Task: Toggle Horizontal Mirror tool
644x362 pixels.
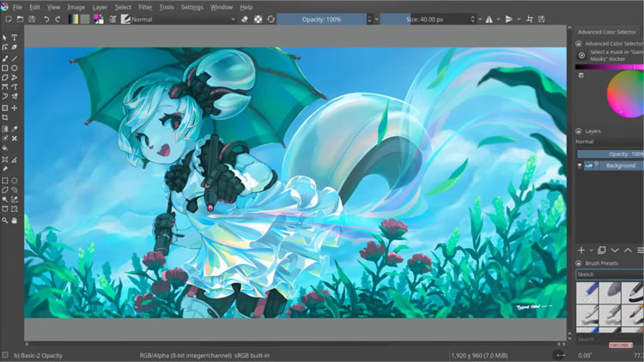Action: [x=489, y=19]
